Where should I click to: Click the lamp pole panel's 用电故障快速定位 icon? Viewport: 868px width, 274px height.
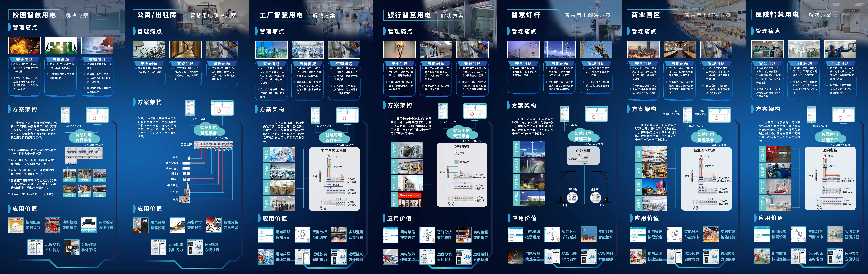tap(516, 257)
